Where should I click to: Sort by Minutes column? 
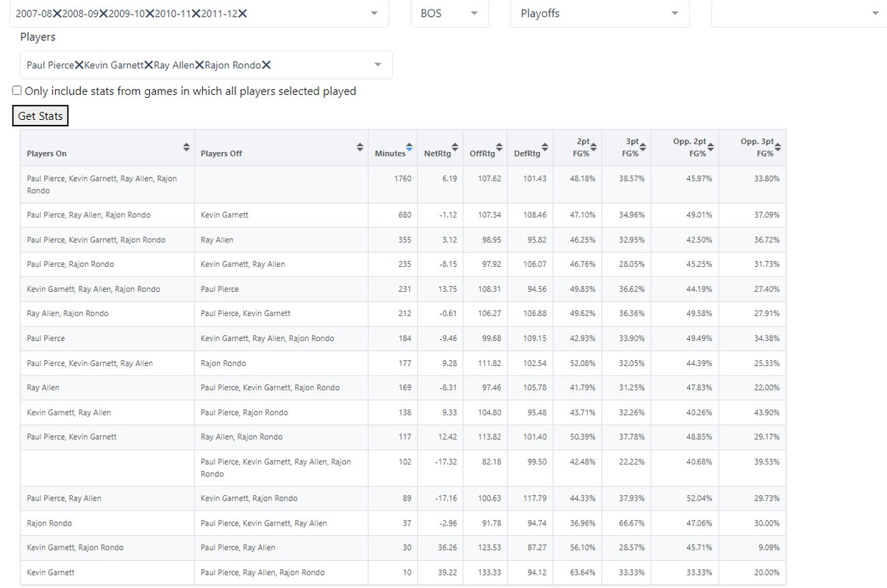(410, 148)
